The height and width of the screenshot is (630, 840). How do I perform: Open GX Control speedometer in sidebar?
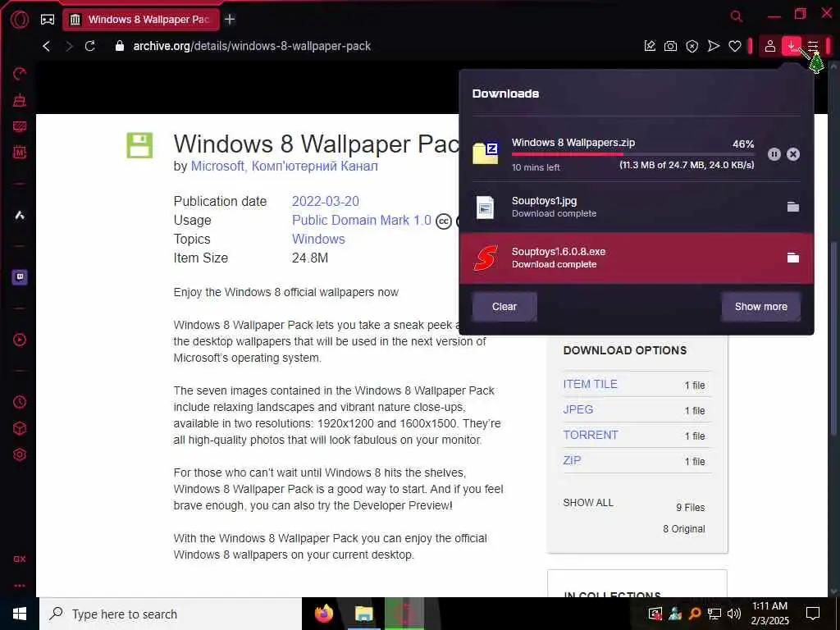tap(20, 74)
